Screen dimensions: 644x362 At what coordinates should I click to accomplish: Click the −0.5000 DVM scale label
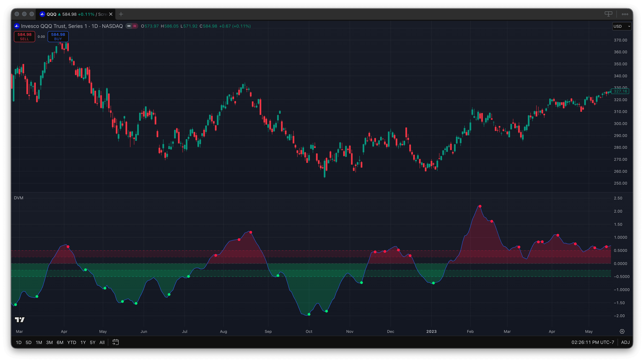pos(621,276)
